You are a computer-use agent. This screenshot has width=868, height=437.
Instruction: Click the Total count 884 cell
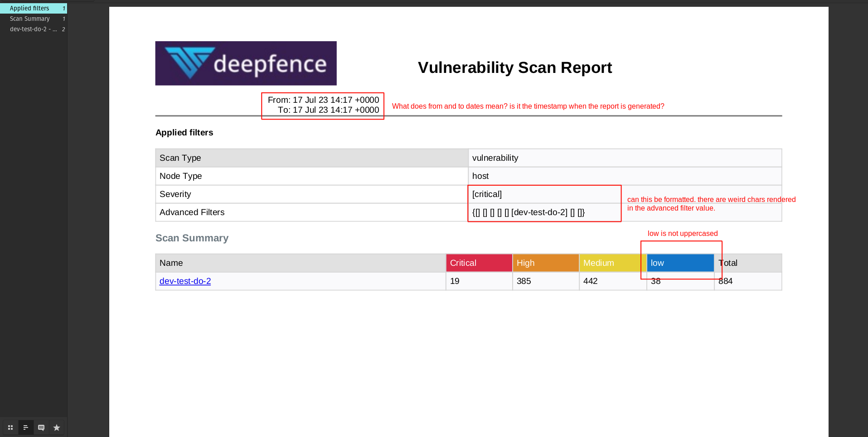726,281
